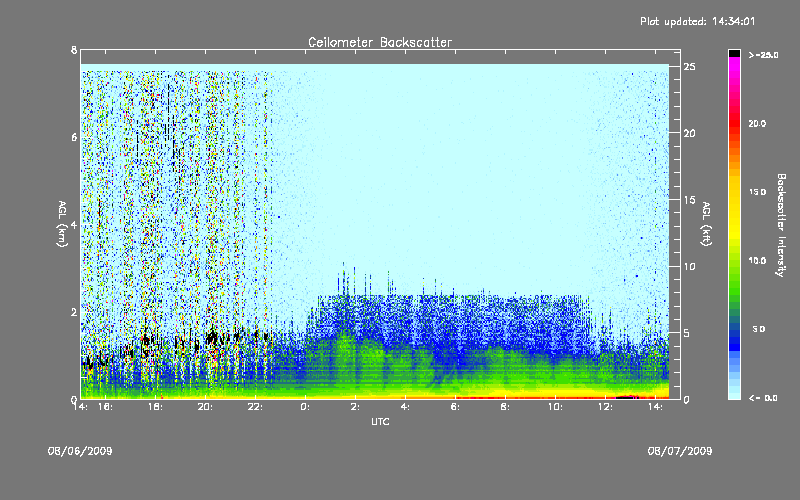This screenshot has height=500, width=800.
Task: Click the 10: time tick label
Action: pos(555,407)
